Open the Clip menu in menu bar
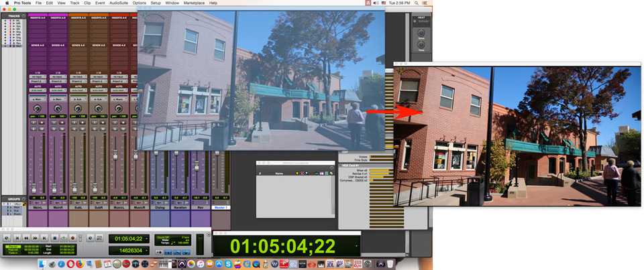 (x=87, y=3)
